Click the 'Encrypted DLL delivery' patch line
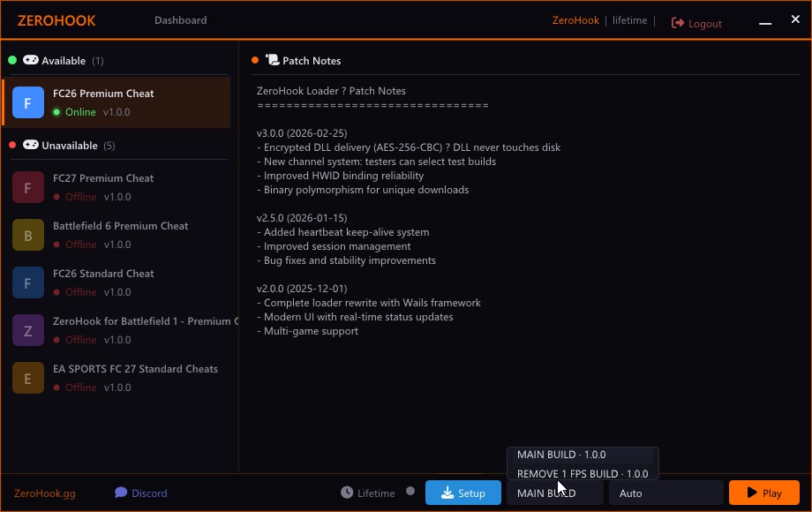 coord(409,147)
